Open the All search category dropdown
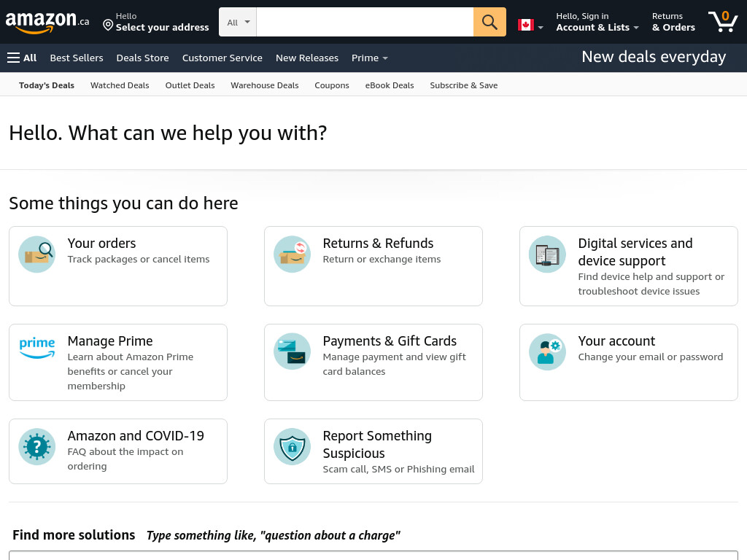747x560 pixels. [x=238, y=22]
